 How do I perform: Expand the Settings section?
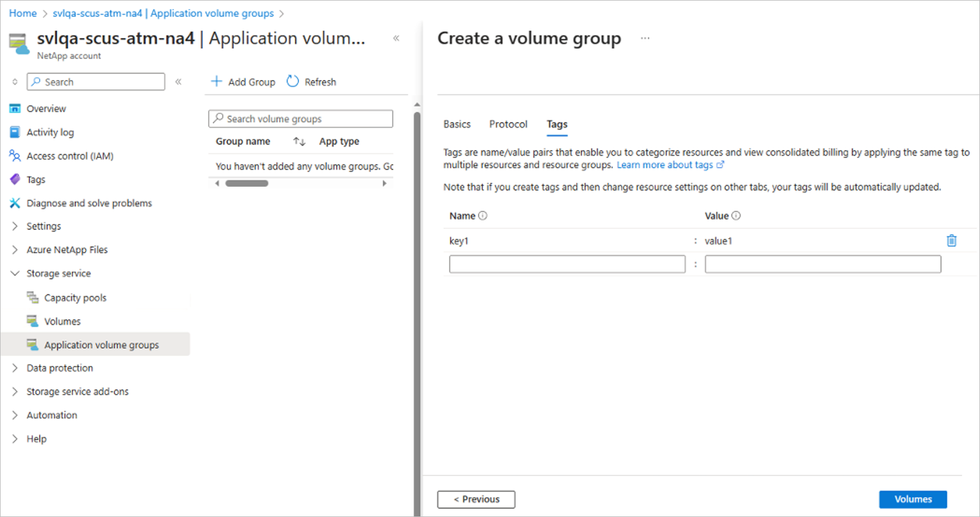pos(15,226)
